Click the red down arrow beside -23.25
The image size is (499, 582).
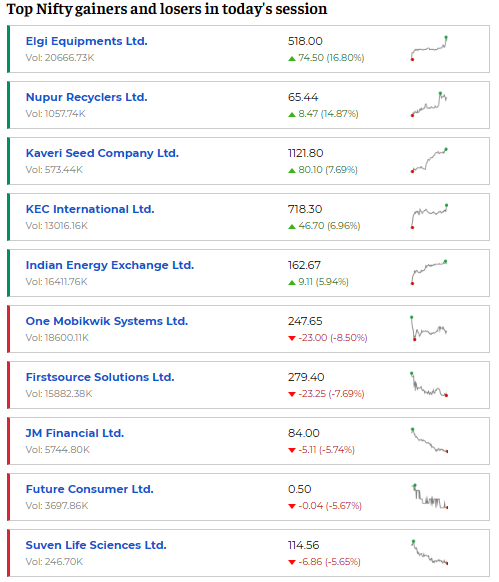pos(292,394)
